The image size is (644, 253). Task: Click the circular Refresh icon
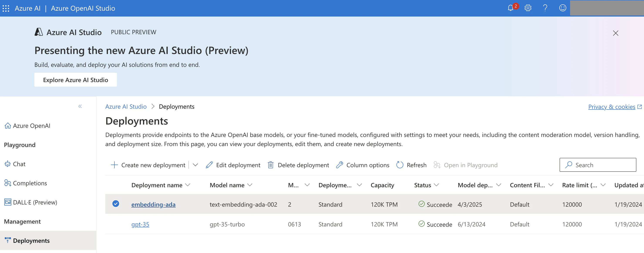coord(400,165)
